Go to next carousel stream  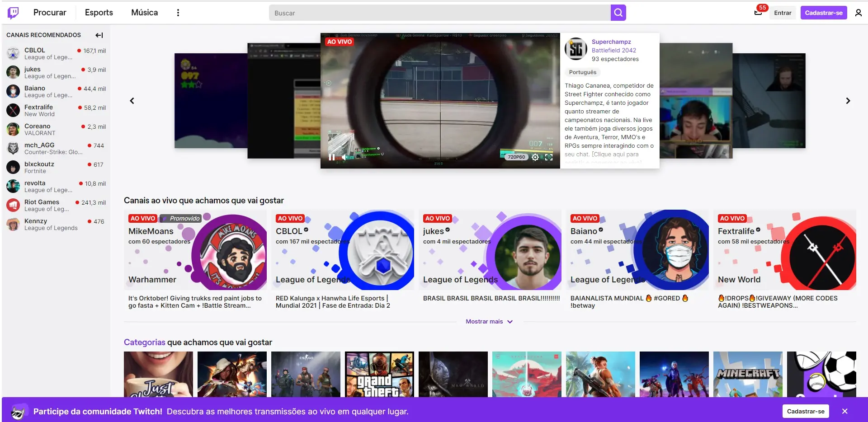pos(848,101)
